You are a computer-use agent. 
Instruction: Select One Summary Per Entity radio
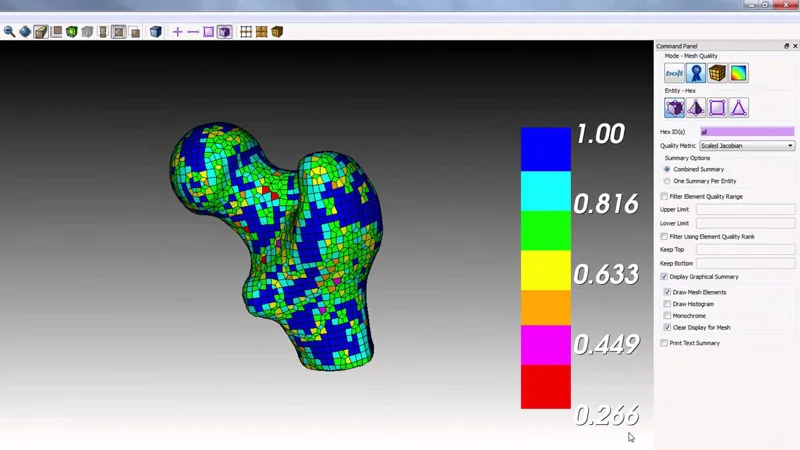(x=667, y=181)
